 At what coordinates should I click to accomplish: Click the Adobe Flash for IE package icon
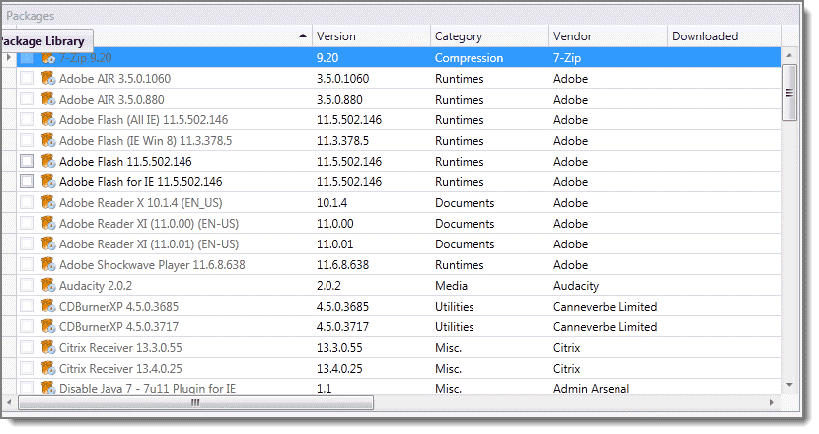click(x=48, y=182)
